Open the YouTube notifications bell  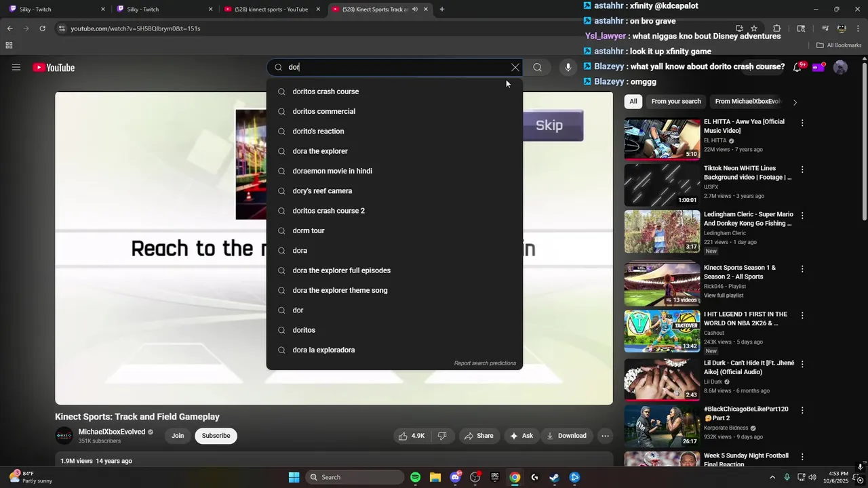(797, 67)
